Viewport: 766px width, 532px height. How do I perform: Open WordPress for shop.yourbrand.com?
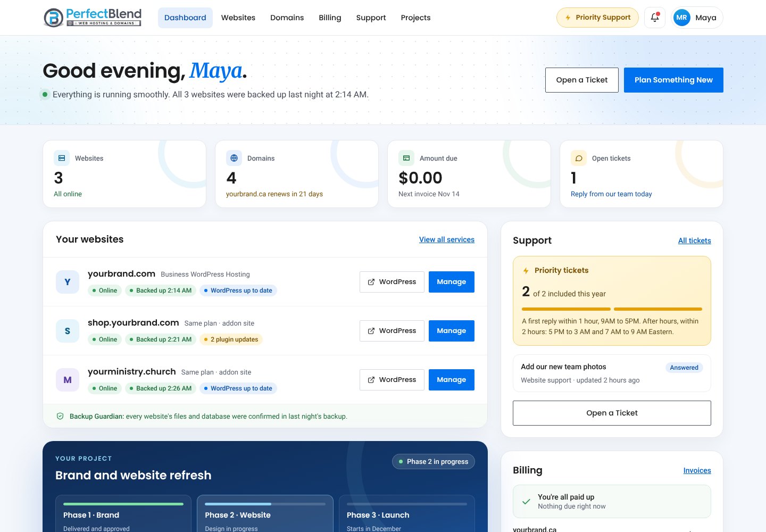392,331
